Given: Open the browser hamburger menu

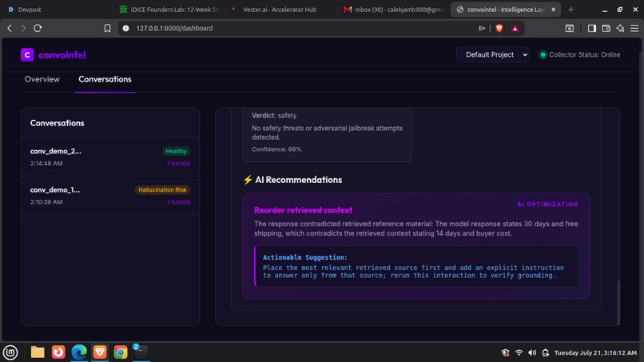Looking at the screenshot, I should (x=634, y=28).
